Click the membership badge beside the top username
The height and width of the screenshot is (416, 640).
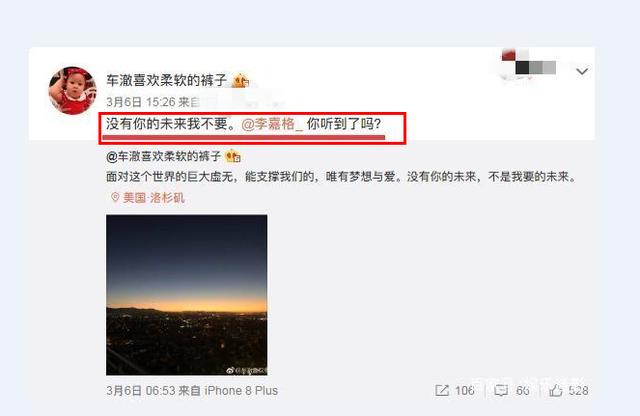pos(240,80)
